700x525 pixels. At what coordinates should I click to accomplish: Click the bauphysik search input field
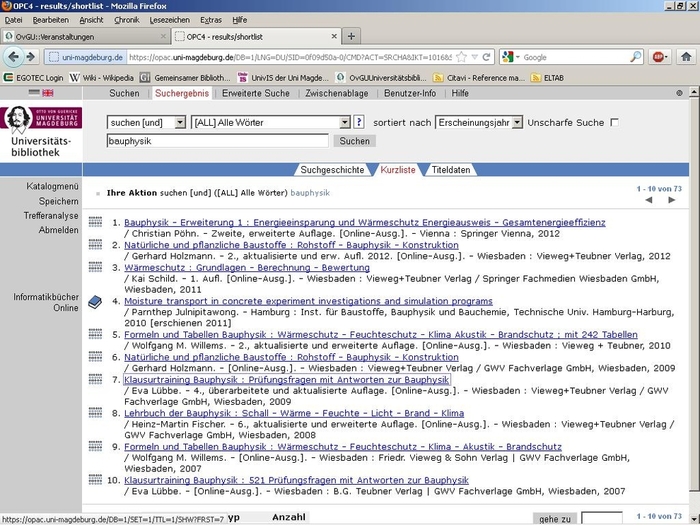(x=217, y=141)
